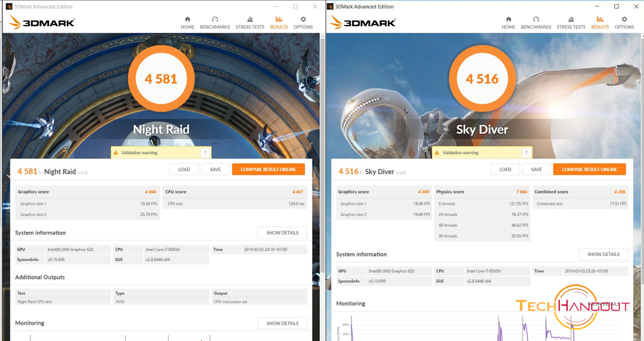Compare Night Raid result online
The height and width of the screenshot is (341, 644).
(x=268, y=169)
